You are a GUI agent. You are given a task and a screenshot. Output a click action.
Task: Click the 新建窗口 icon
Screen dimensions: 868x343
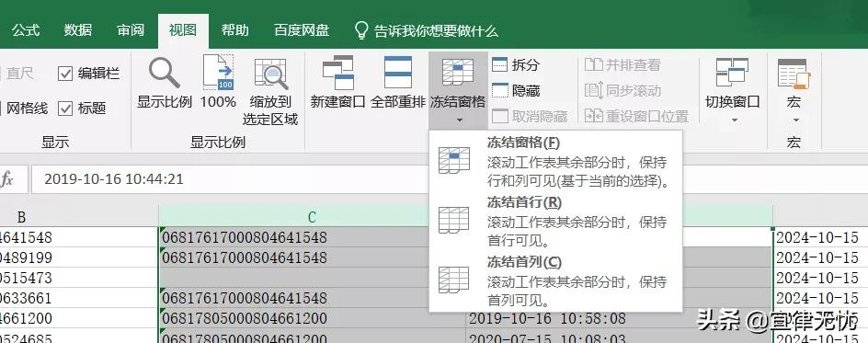[x=337, y=73]
